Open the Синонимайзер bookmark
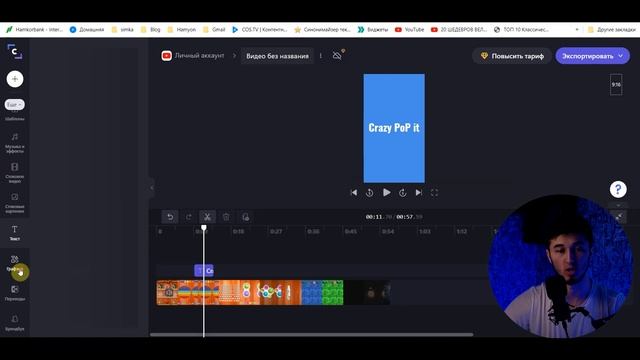 [x=322, y=29]
